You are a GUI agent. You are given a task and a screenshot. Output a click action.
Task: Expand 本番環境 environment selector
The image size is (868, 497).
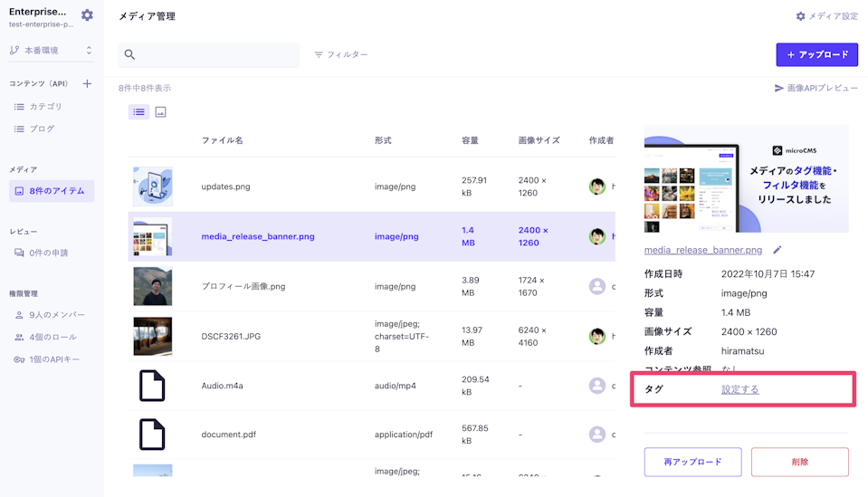coord(52,51)
